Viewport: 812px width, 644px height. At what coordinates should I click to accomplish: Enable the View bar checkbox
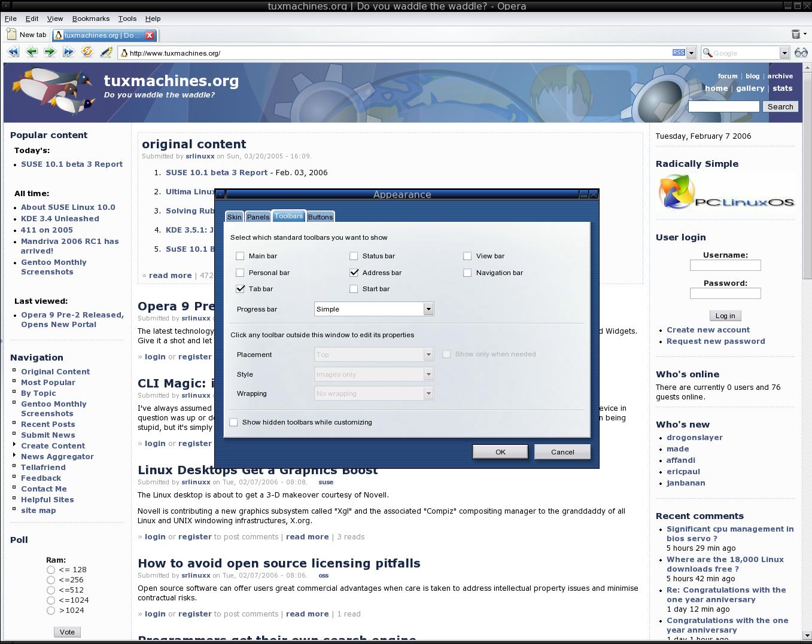[467, 256]
